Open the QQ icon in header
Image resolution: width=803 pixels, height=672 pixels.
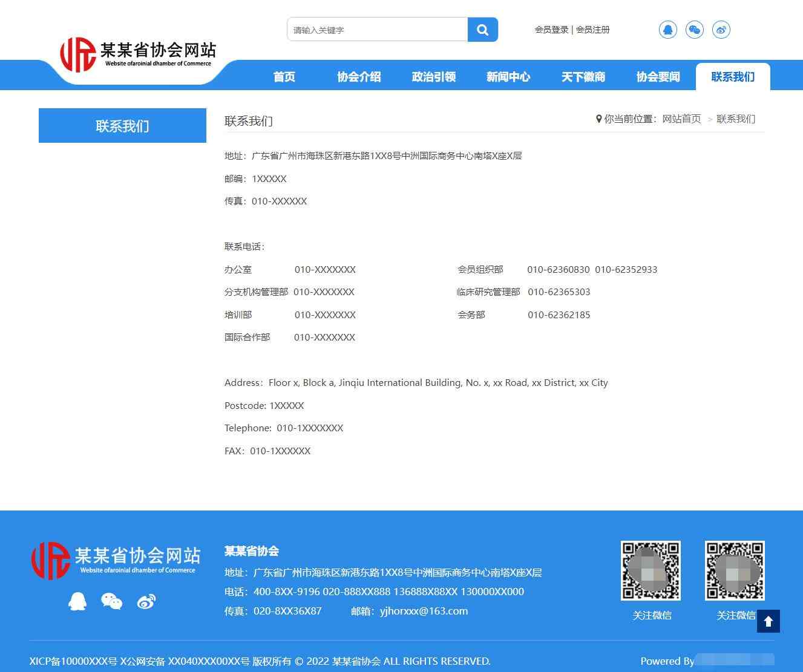pyautogui.click(x=667, y=30)
